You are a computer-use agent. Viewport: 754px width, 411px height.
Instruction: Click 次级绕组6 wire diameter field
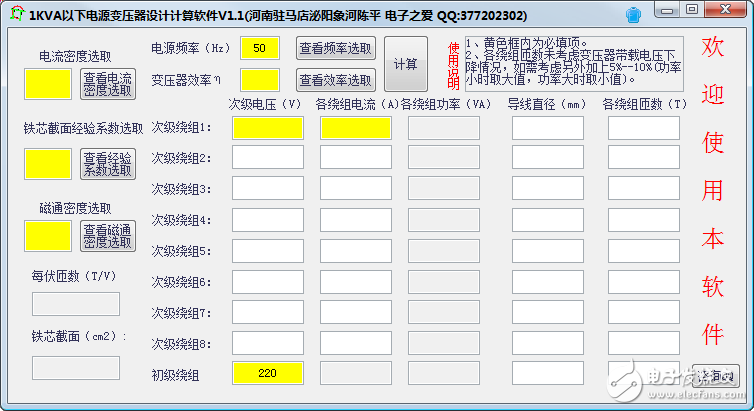click(548, 282)
